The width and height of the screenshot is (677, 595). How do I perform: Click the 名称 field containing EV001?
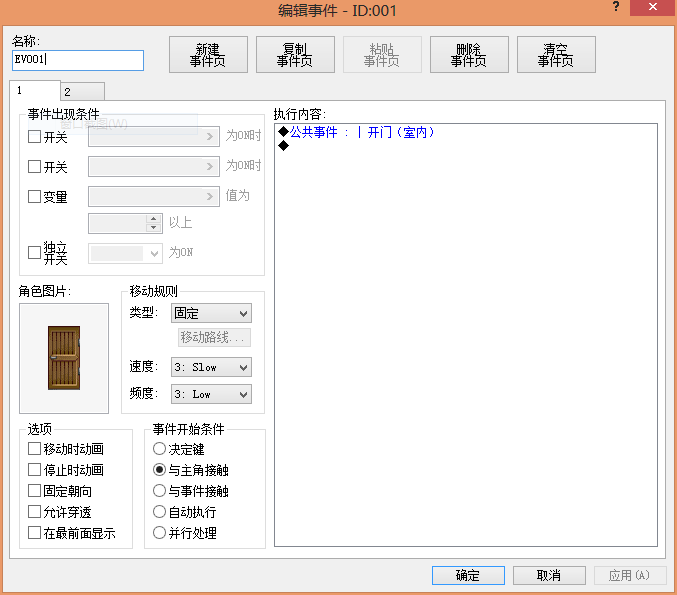click(78, 60)
